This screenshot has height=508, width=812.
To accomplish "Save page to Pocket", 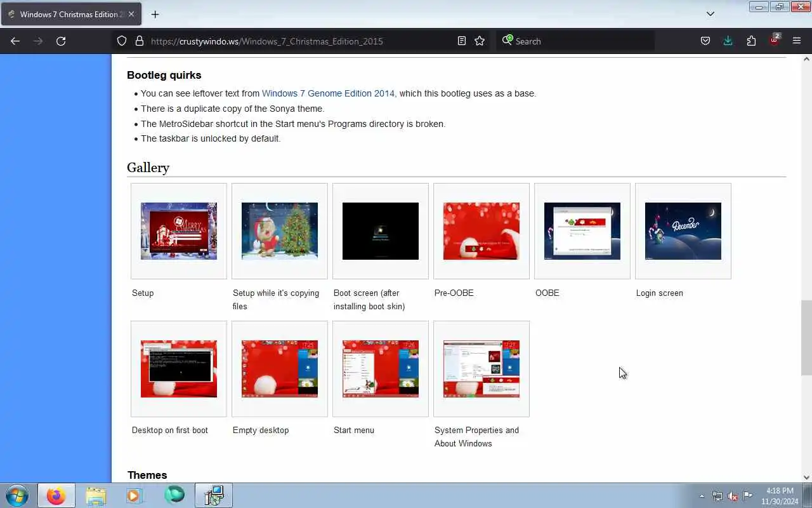I will click(705, 41).
